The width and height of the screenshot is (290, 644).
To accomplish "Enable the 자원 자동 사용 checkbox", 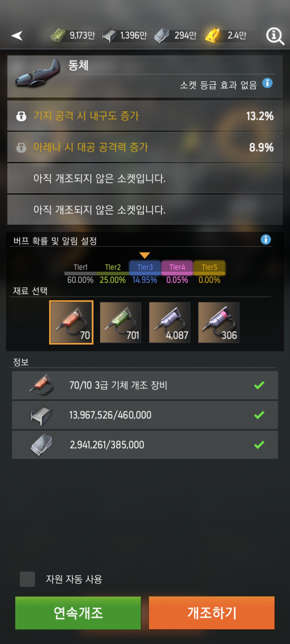I will [27, 579].
